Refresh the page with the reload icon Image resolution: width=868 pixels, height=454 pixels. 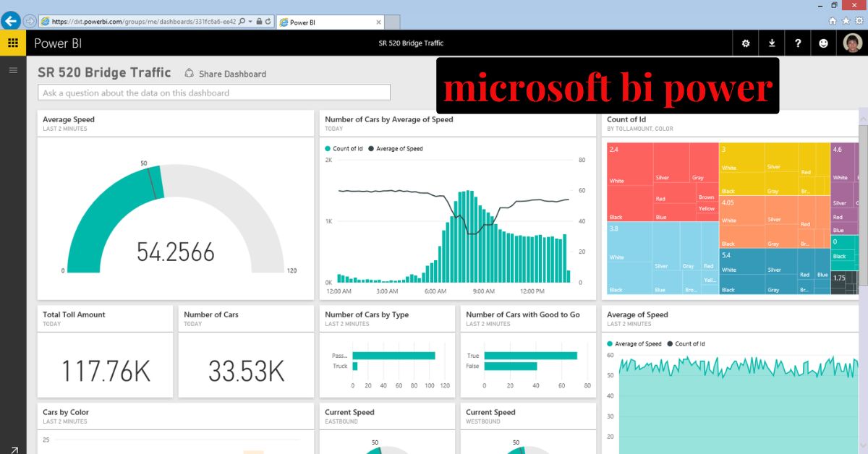(268, 22)
